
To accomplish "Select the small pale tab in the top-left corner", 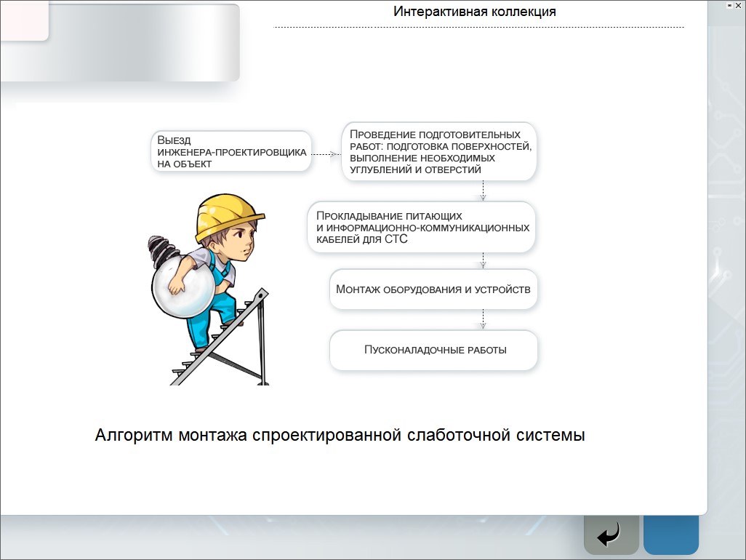I will click(x=23, y=20).
